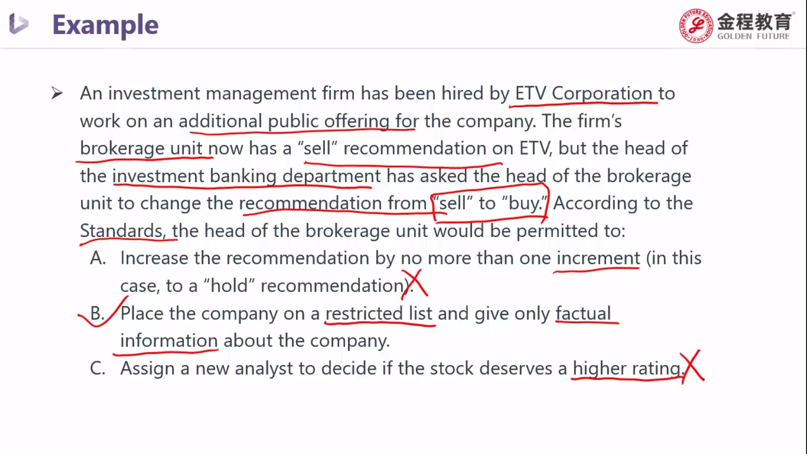807x454 pixels.
Task: Click the Chinese 金程教育 brand text
Action: pyautogui.click(x=755, y=21)
